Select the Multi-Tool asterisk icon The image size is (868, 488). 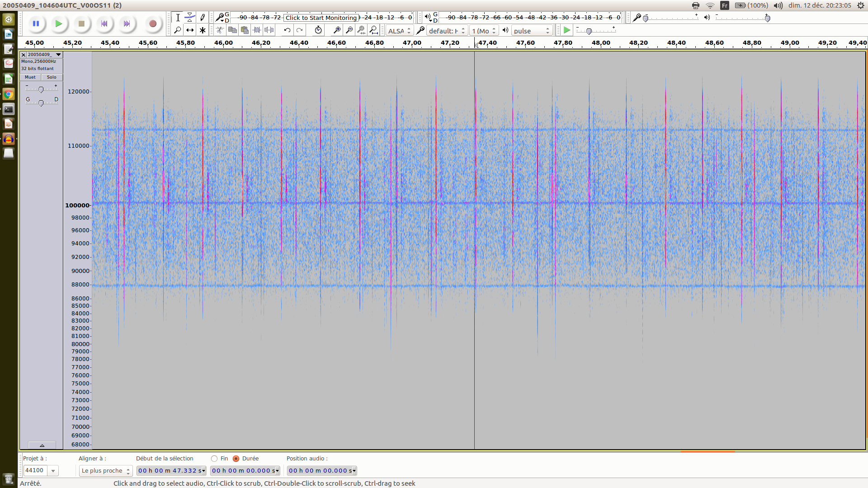click(x=203, y=30)
